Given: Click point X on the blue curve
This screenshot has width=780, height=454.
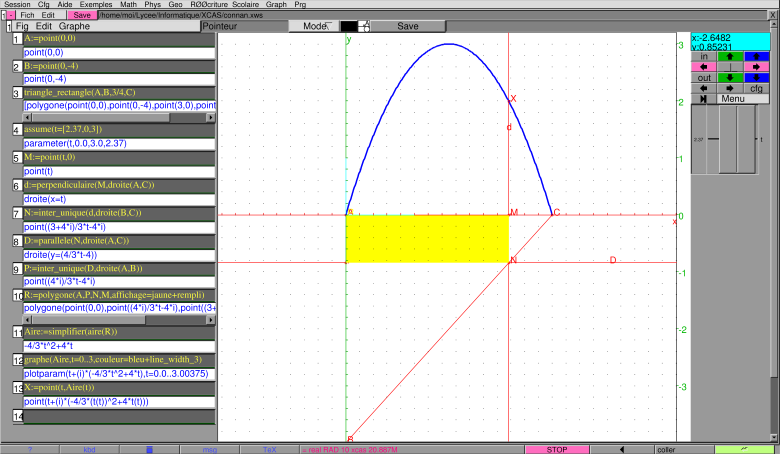Looking at the screenshot, I should [x=509, y=101].
